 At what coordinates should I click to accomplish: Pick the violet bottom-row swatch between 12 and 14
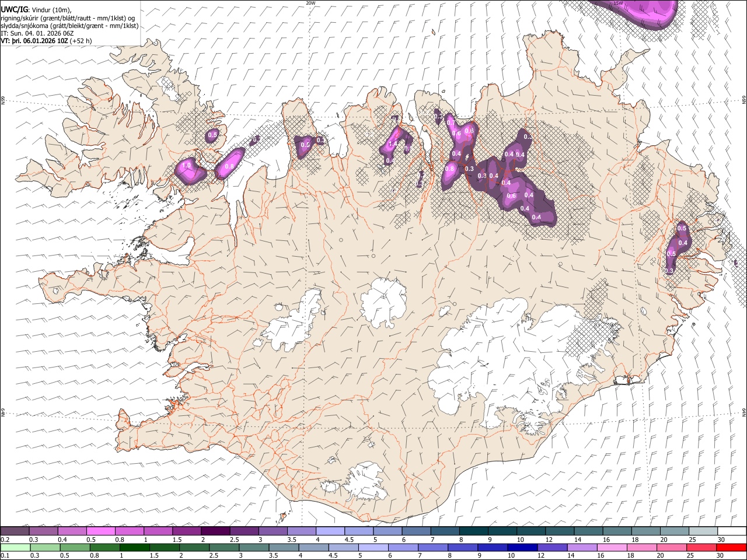[x=551, y=548]
